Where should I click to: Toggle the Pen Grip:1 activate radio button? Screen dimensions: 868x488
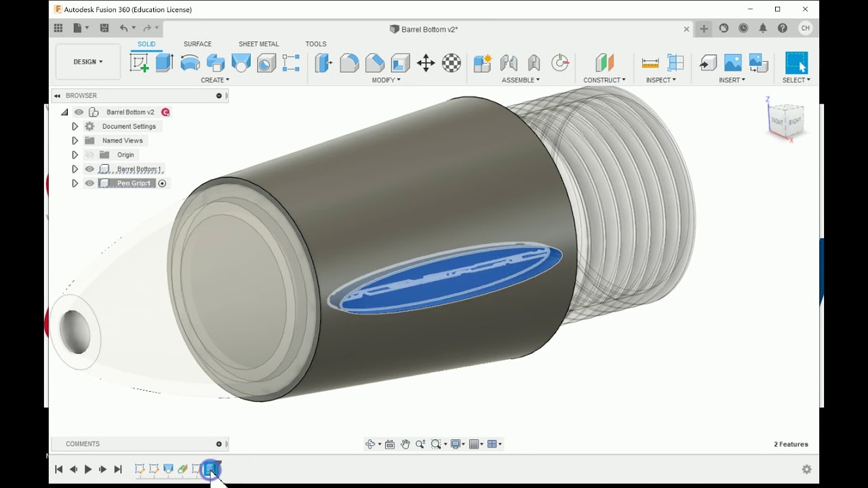(162, 183)
